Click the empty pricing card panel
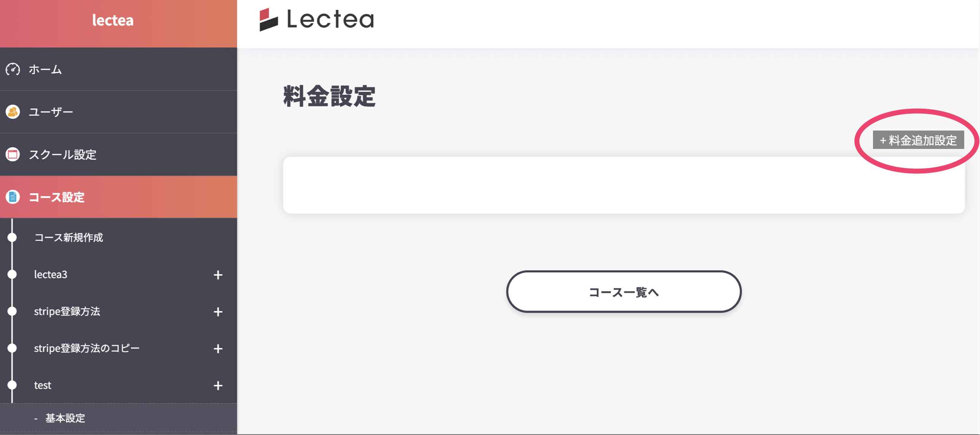The image size is (980, 435). coord(624,185)
